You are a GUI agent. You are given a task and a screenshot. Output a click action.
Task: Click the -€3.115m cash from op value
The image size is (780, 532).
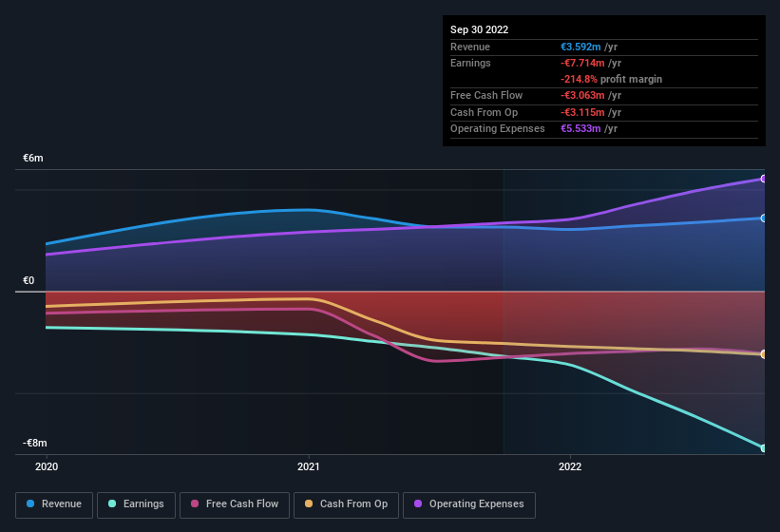click(x=582, y=112)
